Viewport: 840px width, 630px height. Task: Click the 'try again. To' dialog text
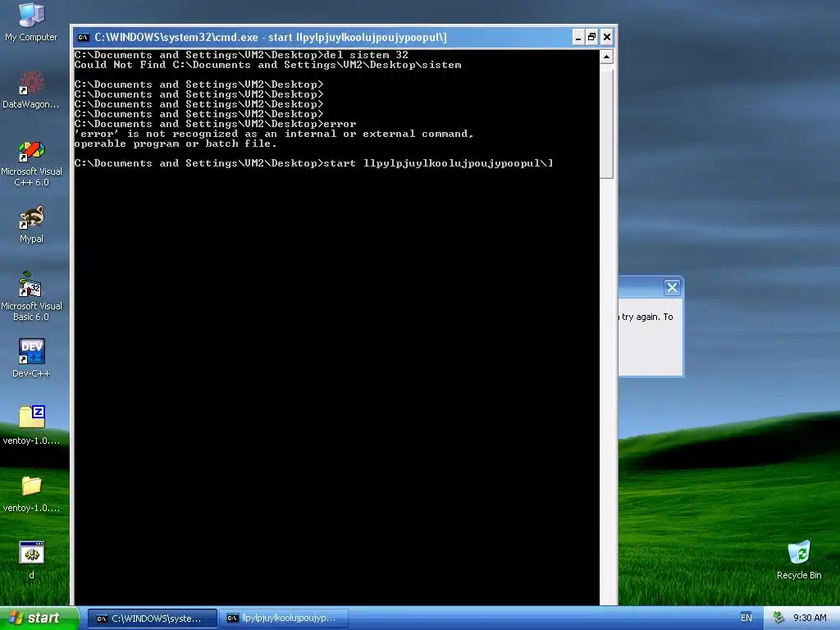(x=647, y=317)
